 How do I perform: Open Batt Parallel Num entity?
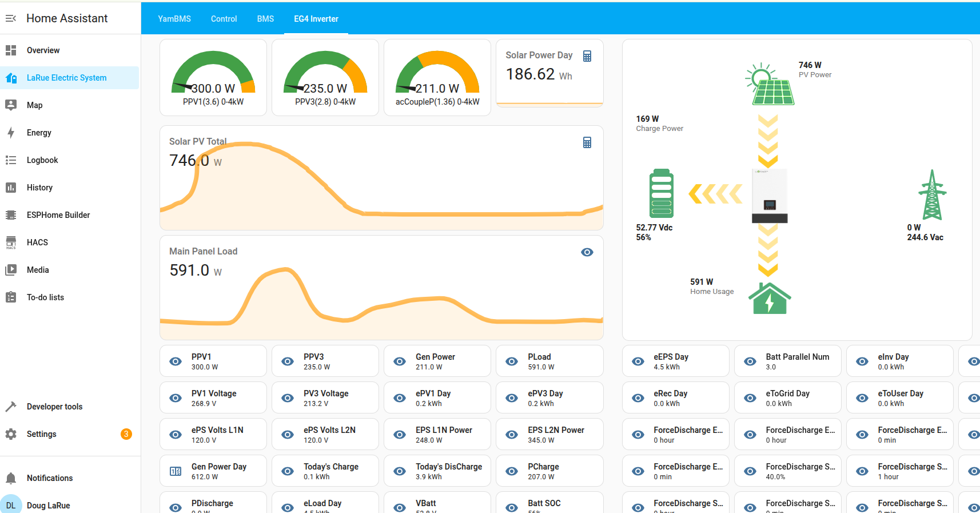click(x=788, y=361)
